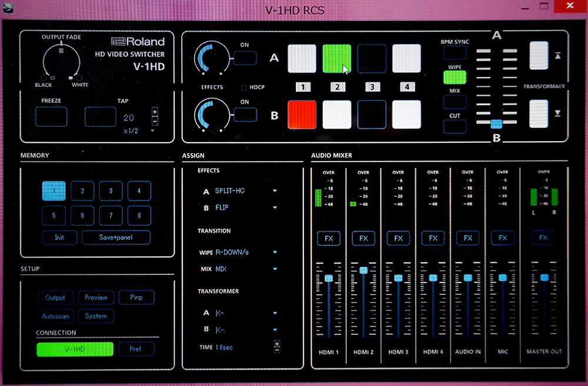Open Transformer B dropdown

(x=275, y=330)
